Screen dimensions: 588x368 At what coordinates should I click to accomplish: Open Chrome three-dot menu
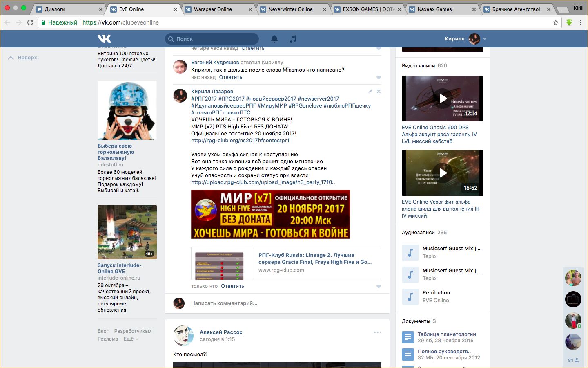point(581,22)
